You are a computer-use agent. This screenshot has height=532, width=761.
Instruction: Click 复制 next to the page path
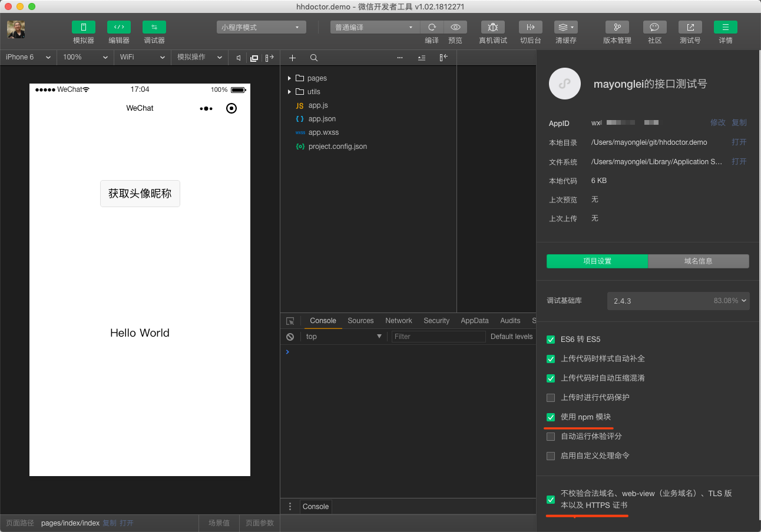pos(110,523)
